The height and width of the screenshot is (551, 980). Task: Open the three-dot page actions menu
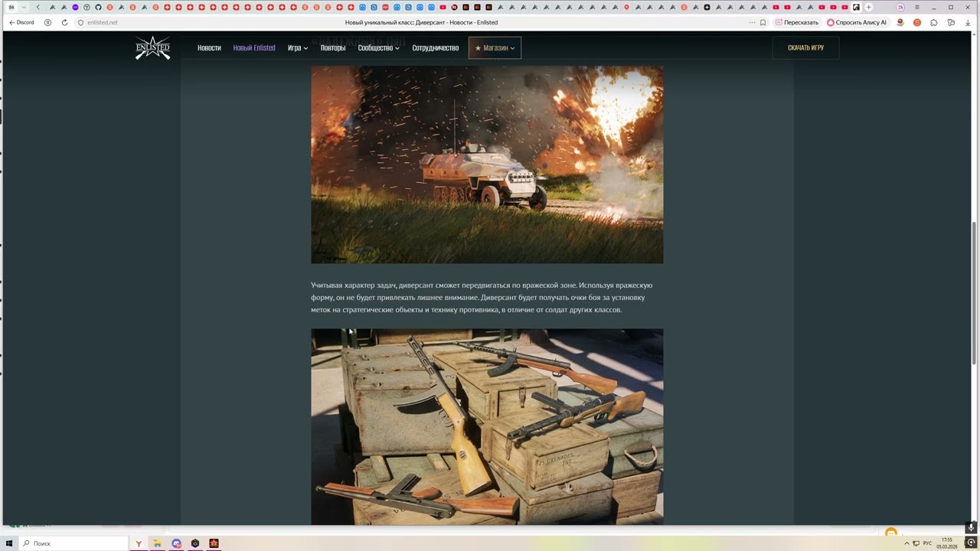[752, 22]
